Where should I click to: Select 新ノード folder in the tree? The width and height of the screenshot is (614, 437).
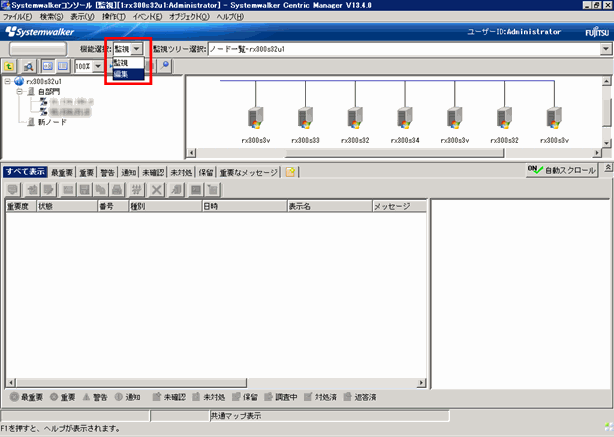(52, 122)
